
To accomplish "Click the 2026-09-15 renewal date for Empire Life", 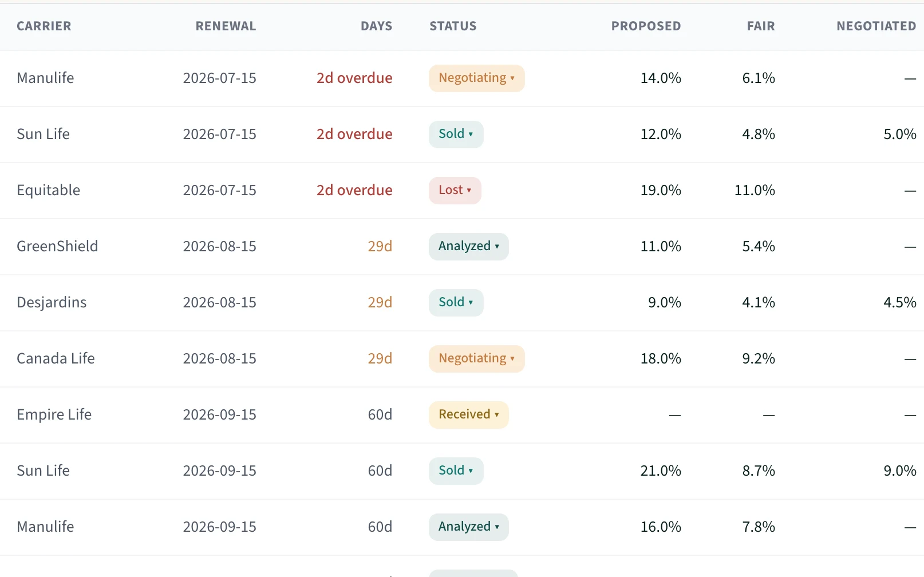I will (220, 415).
